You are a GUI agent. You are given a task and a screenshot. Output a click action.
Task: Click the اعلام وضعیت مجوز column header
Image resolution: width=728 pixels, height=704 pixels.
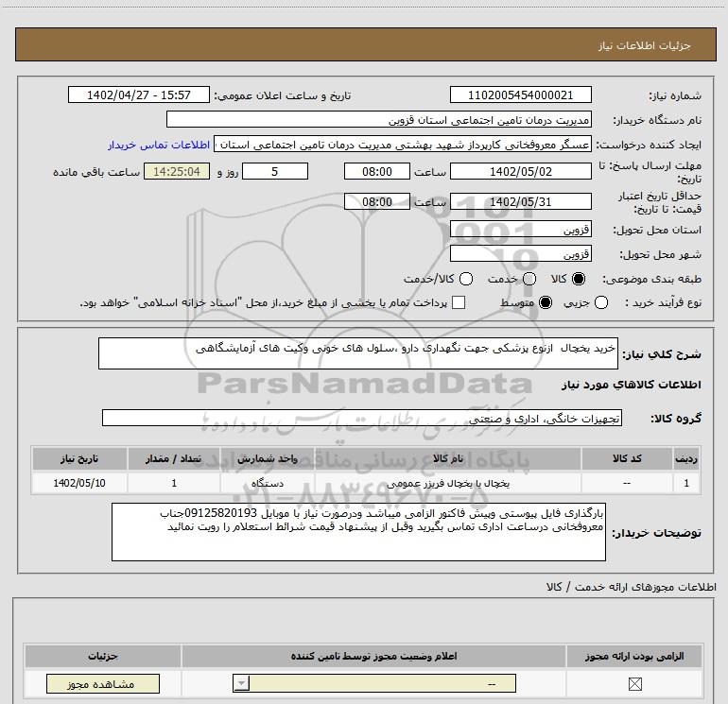tap(373, 656)
